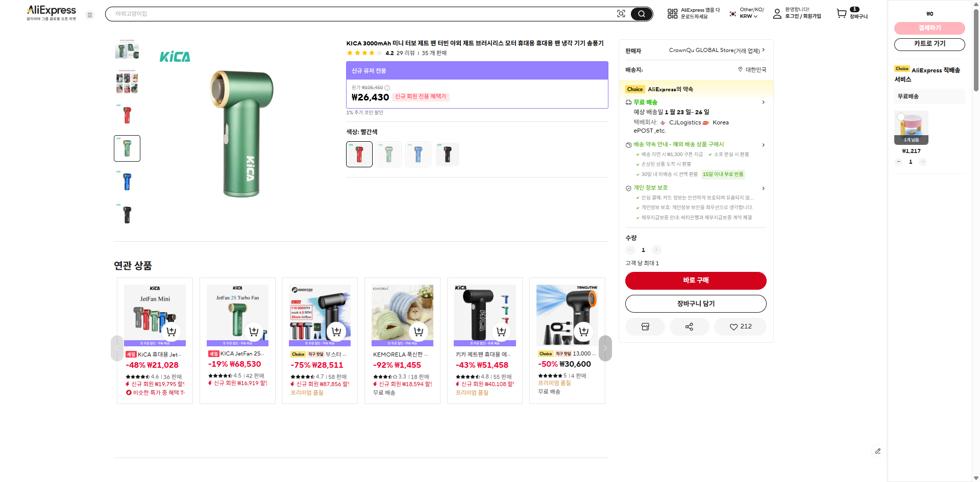Choose the black color variant option
Viewport: 980px width, 482px height.
[447, 154]
